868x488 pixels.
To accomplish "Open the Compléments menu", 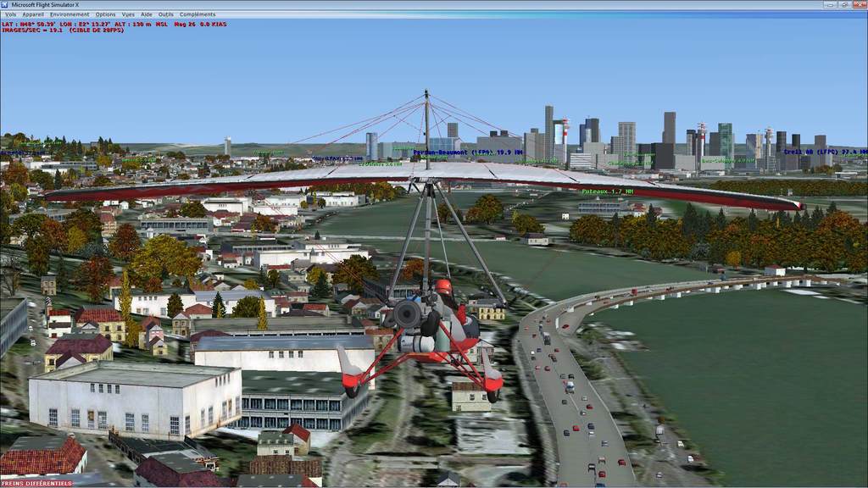I will pos(198,14).
